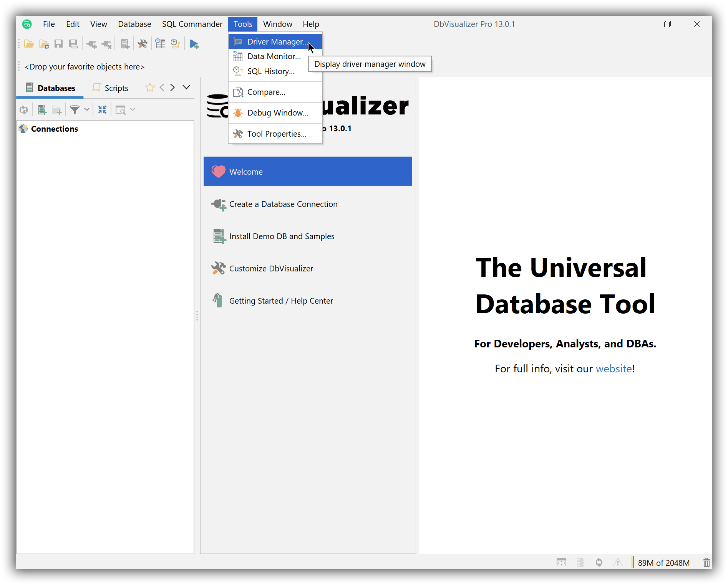Open the website hyperlink
The height and width of the screenshot is (585, 728).
click(x=614, y=369)
